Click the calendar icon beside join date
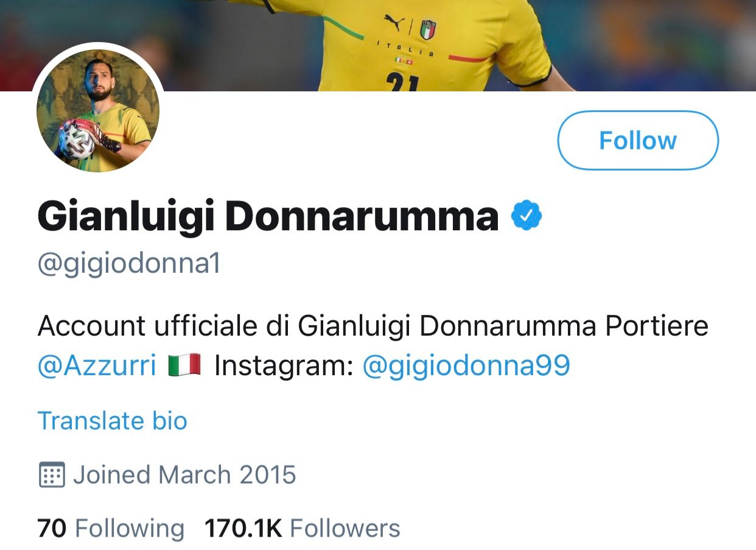 pos(52,475)
